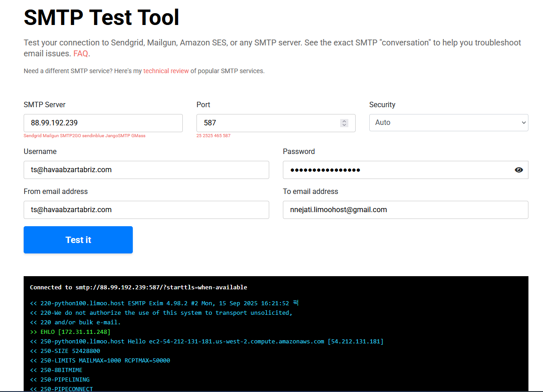Click the Username label
Image resolution: width=543 pixels, height=392 pixels.
pyautogui.click(x=40, y=152)
